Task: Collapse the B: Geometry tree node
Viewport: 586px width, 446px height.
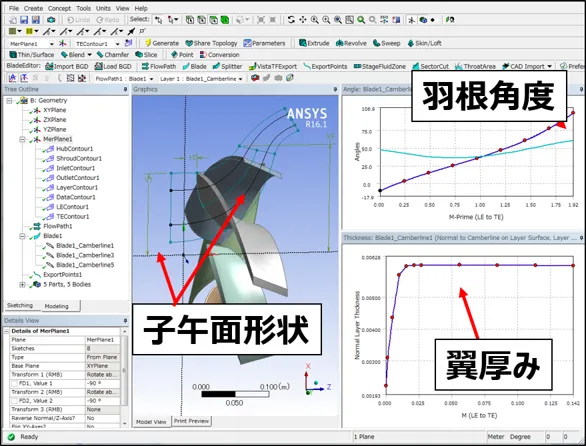Action: pos(9,101)
